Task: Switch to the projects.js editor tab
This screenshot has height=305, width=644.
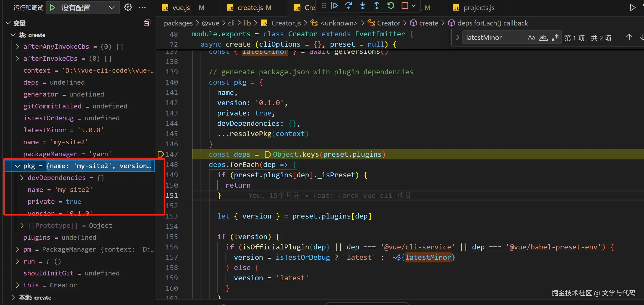Action: (x=479, y=8)
